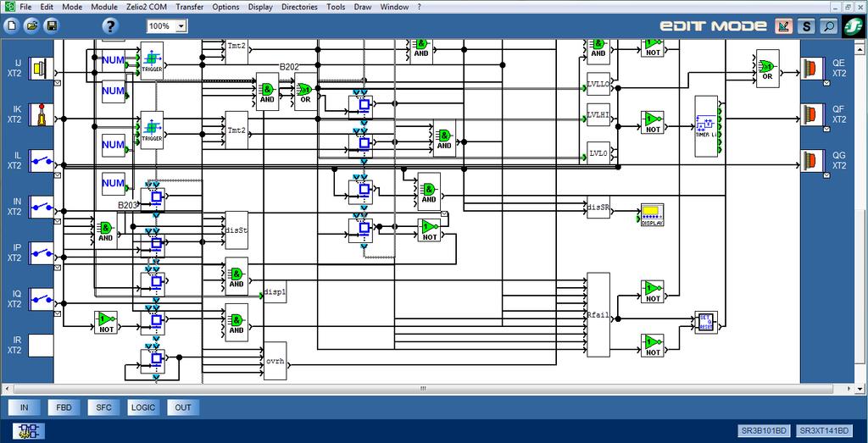Select the Rfail macro block
Screen dimensions: 868x443
tap(598, 315)
